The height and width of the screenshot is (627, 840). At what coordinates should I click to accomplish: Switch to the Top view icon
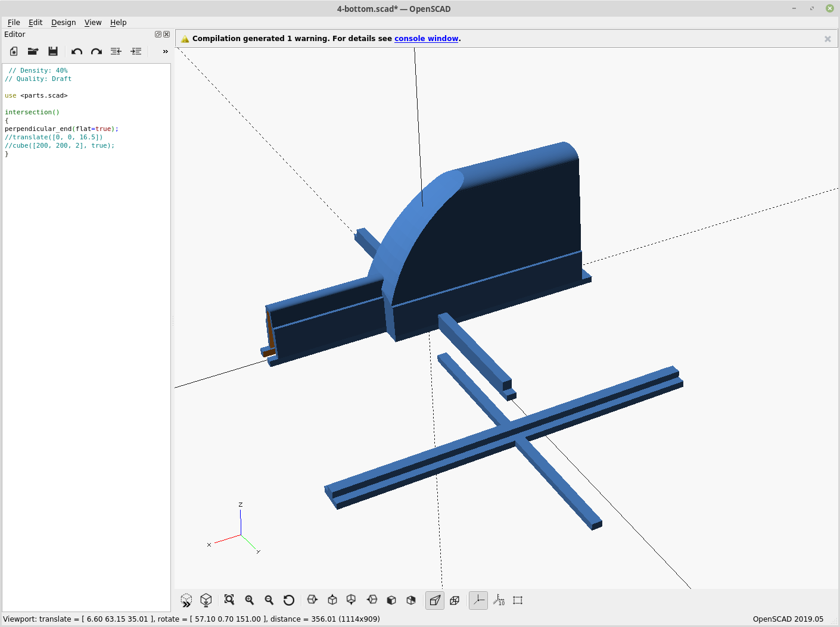(332, 600)
